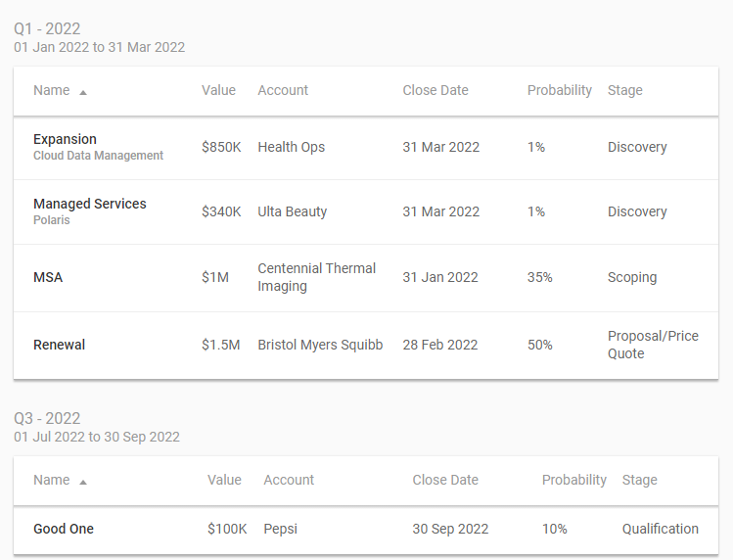
Task: Open the Managed Services opportunity
Action: pos(89,204)
